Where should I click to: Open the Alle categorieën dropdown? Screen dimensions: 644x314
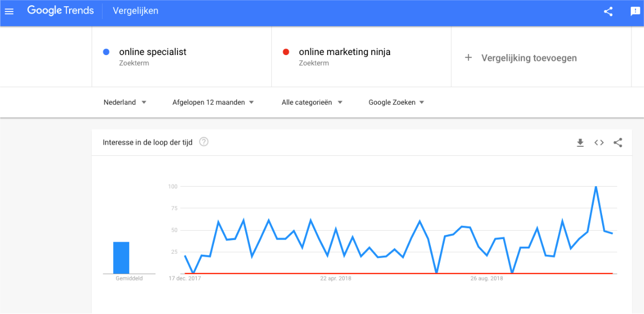click(x=312, y=102)
